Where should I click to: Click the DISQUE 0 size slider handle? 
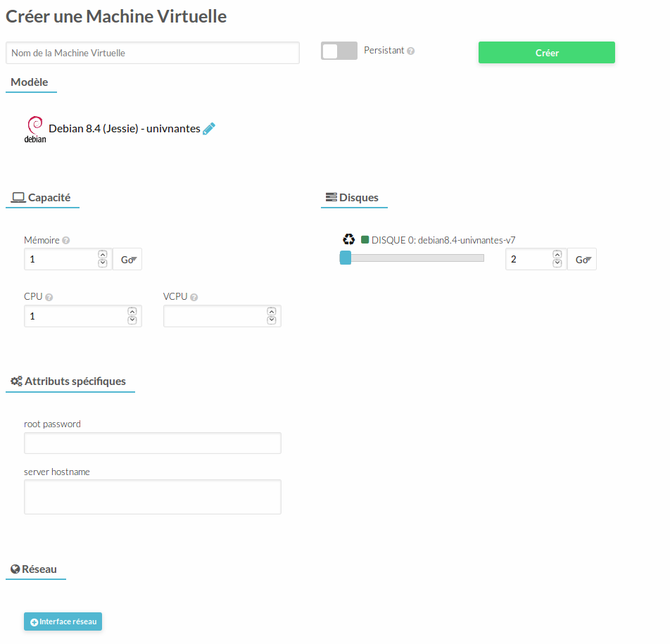tap(346, 258)
